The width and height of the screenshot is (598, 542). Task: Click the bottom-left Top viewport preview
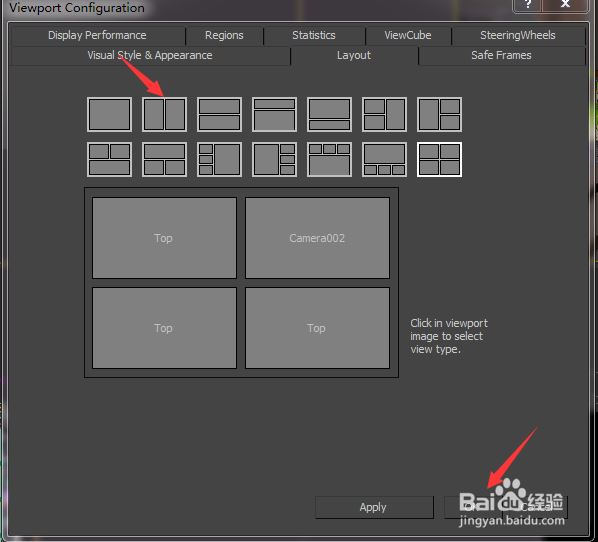(x=164, y=328)
